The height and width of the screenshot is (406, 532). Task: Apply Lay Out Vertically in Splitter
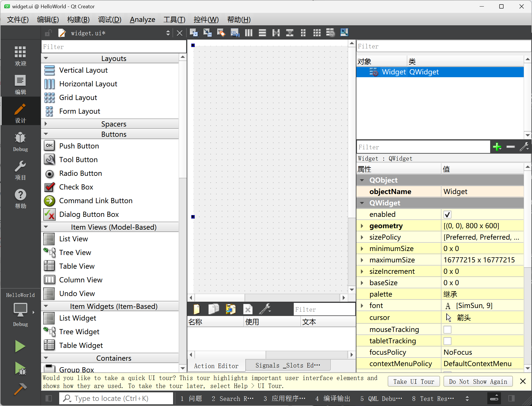point(289,33)
